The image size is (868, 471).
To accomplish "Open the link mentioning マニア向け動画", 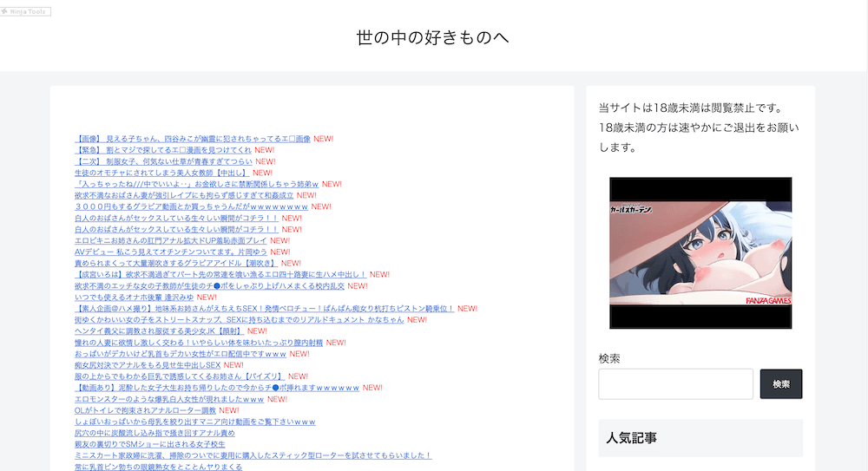I will 195,422.
